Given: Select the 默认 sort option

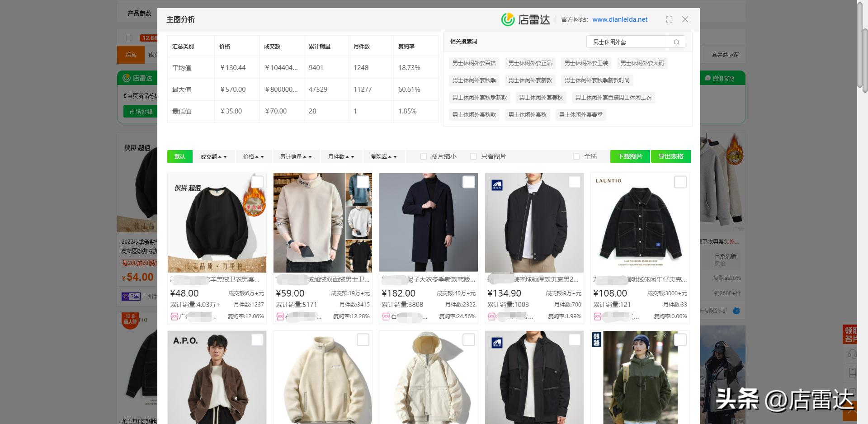Looking at the screenshot, I should [x=179, y=156].
